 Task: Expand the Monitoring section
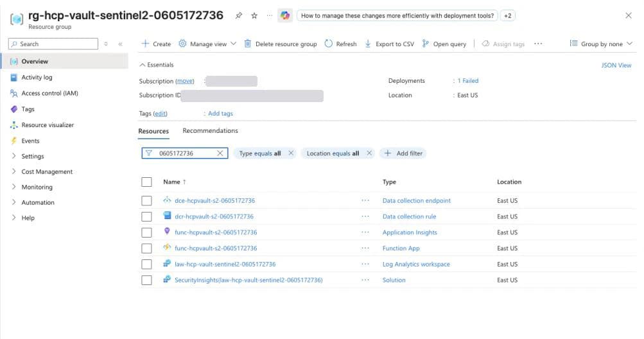[x=37, y=187]
